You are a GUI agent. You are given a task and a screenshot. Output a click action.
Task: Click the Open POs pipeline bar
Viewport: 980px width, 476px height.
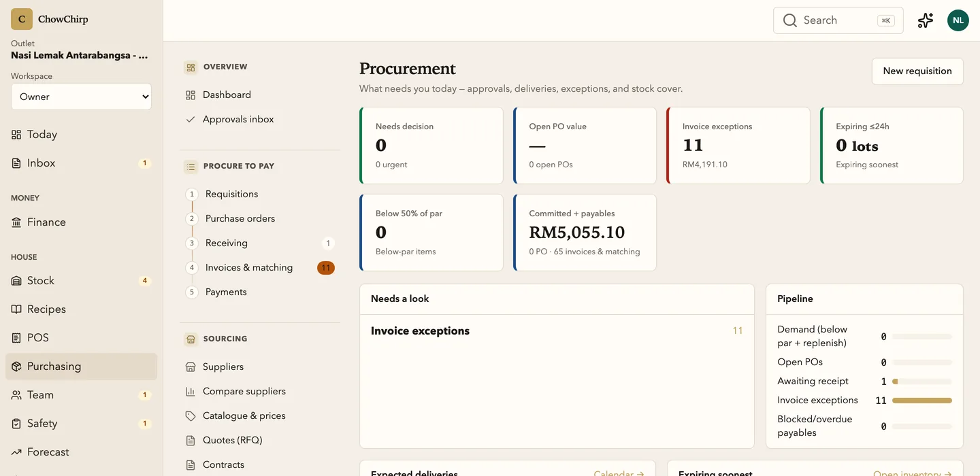pyautogui.click(x=921, y=362)
